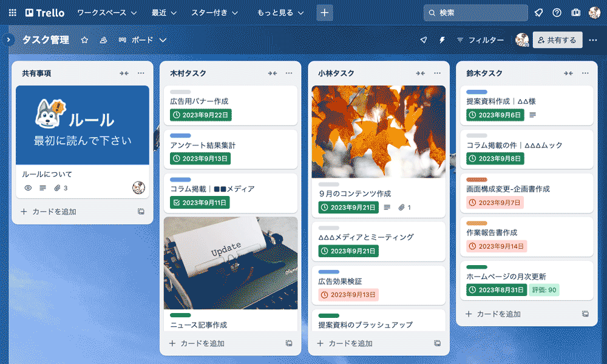Viewport: 607px width, 364px height.
Task: Create card from template in 共有事項 list
Action: (x=141, y=212)
